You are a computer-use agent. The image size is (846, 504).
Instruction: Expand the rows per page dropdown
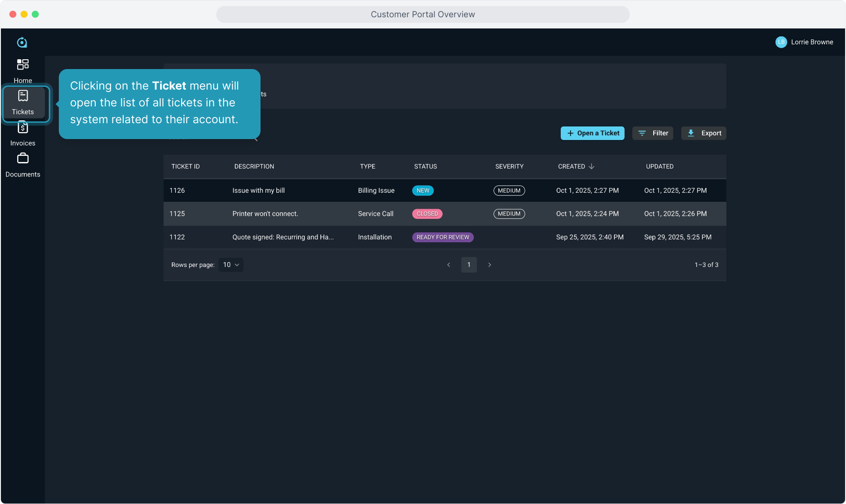coord(231,265)
